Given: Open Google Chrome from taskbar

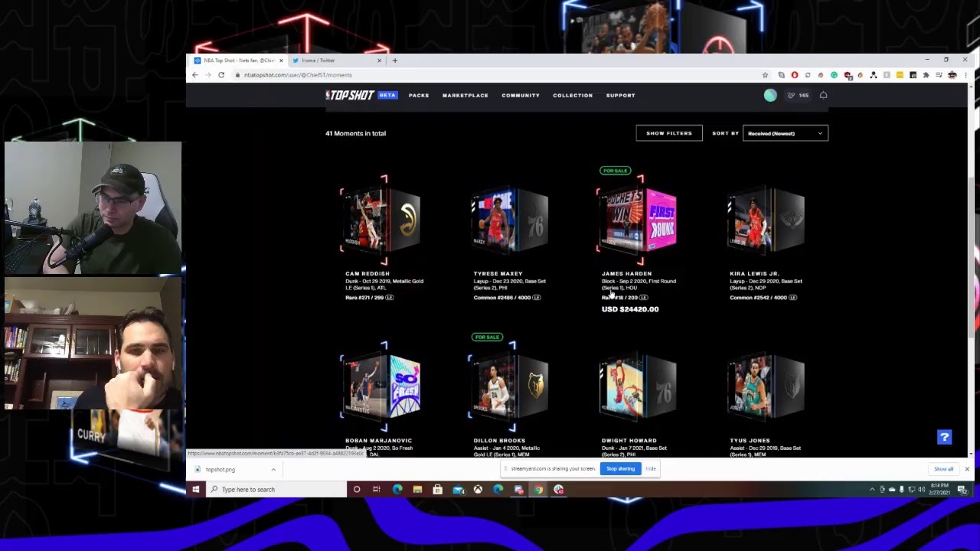Looking at the screenshot, I should tap(538, 489).
